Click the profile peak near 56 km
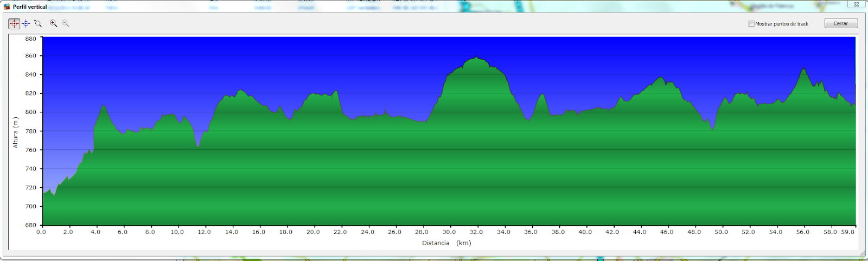This screenshot has height=261, width=868. (x=803, y=68)
